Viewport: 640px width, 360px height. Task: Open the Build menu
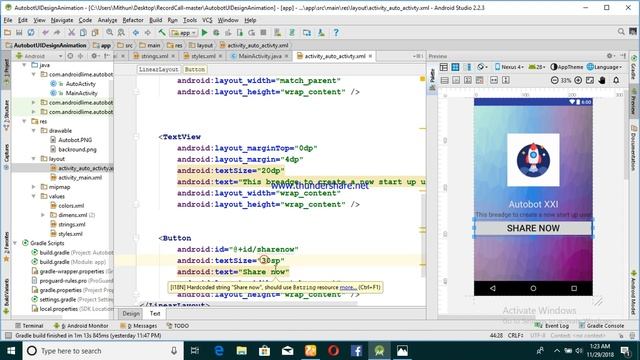click(x=156, y=20)
